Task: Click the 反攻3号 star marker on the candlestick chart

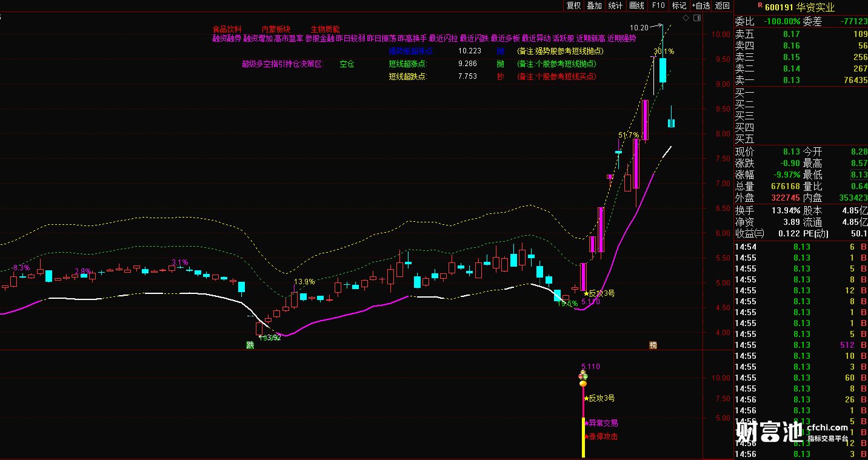Action: click(x=599, y=293)
